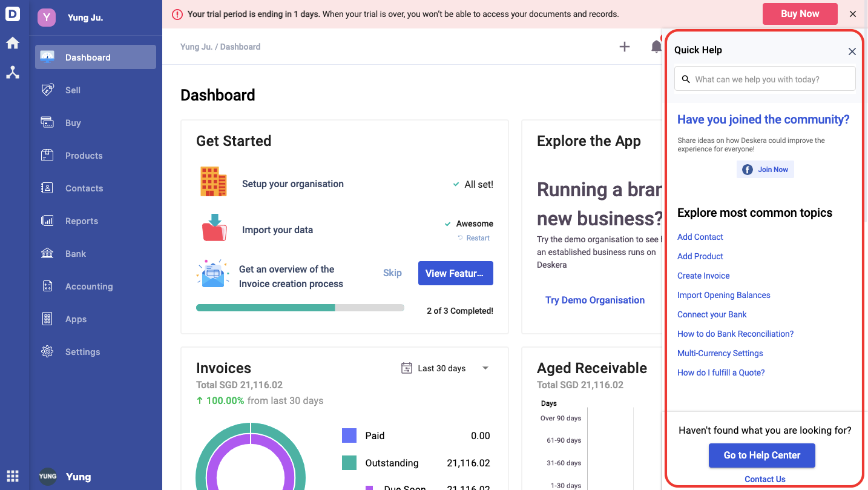The image size is (868, 490).
Task: Click Go to Help Center button
Action: point(762,455)
